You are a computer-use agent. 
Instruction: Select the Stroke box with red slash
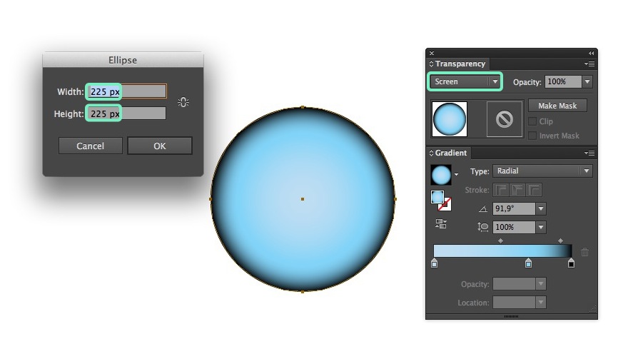click(445, 205)
